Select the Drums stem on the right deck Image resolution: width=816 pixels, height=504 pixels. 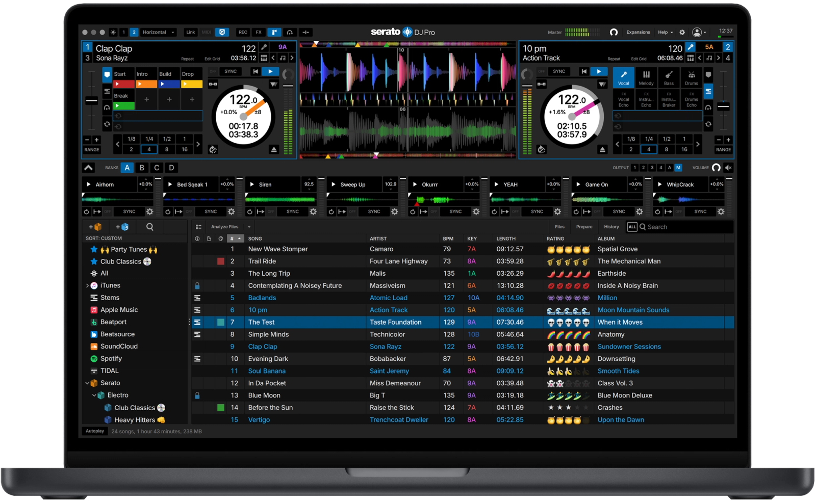pyautogui.click(x=691, y=77)
